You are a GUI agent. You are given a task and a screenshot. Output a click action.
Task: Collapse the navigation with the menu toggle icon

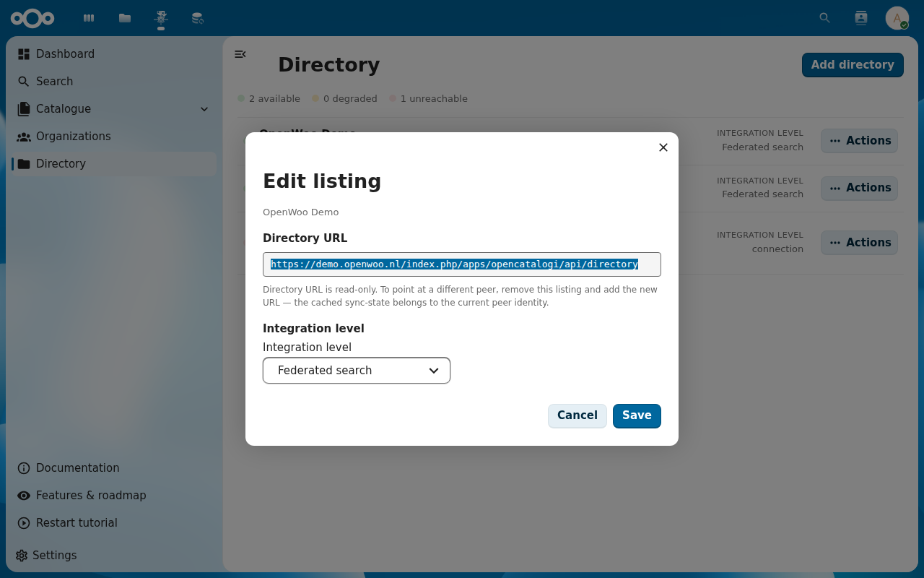[x=240, y=54]
